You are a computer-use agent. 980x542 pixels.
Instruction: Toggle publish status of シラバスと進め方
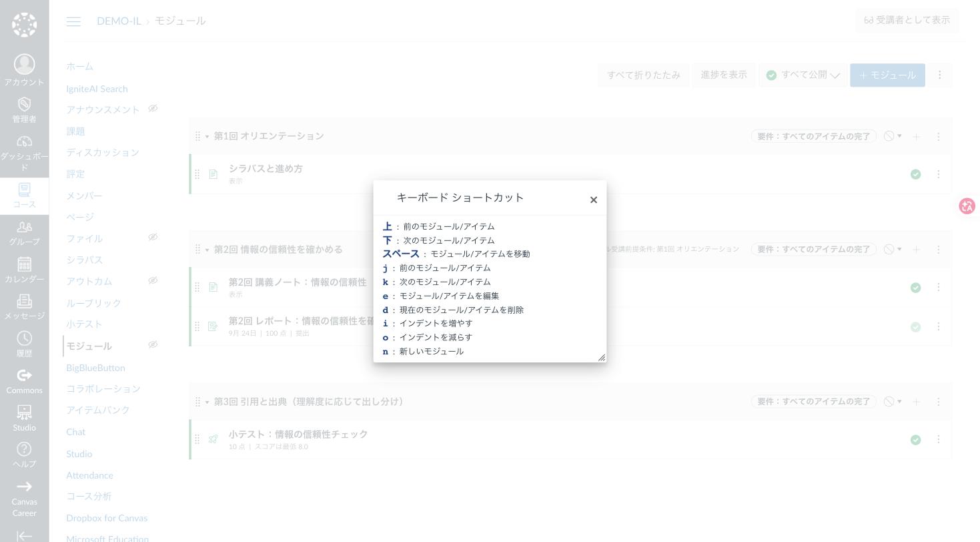pos(916,174)
